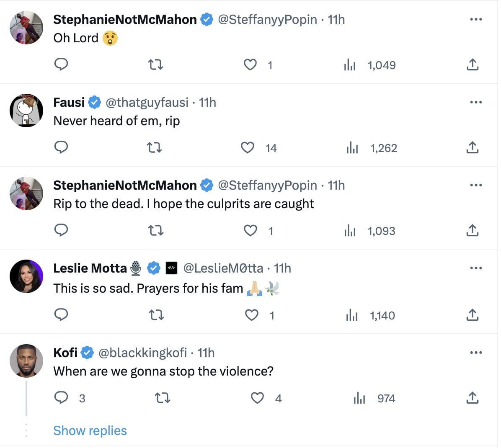
Task: Open more options on Fausi's tweet
Action: click(476, 102)
